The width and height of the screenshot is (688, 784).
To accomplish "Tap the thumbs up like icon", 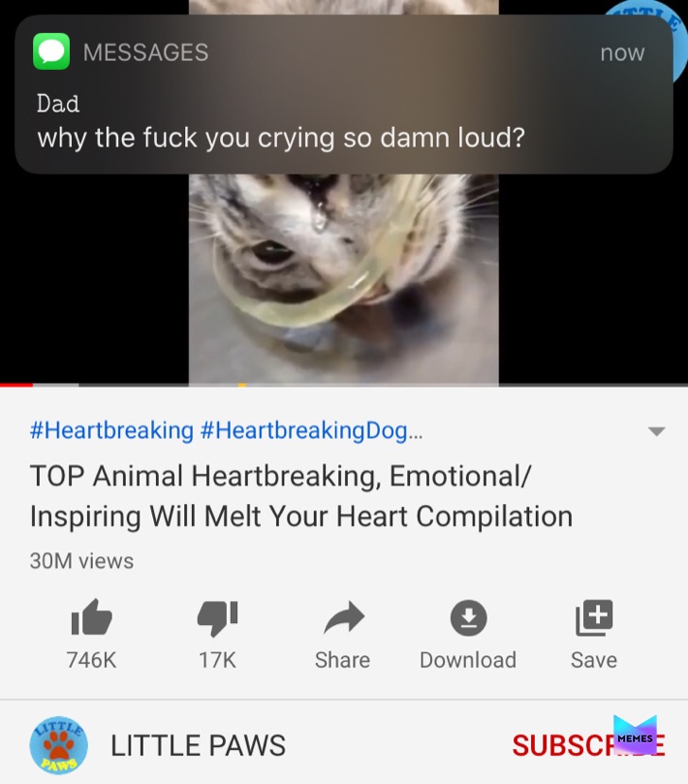I will click(91, 617).
